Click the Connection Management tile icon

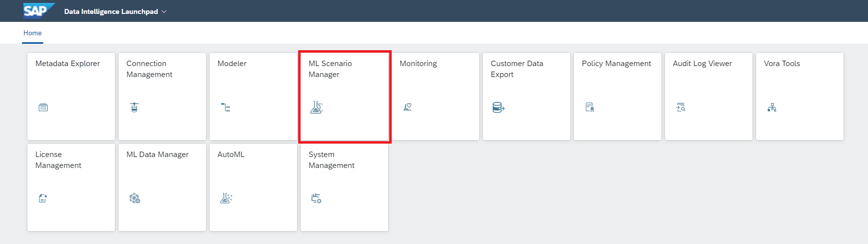tap(134, 107)
